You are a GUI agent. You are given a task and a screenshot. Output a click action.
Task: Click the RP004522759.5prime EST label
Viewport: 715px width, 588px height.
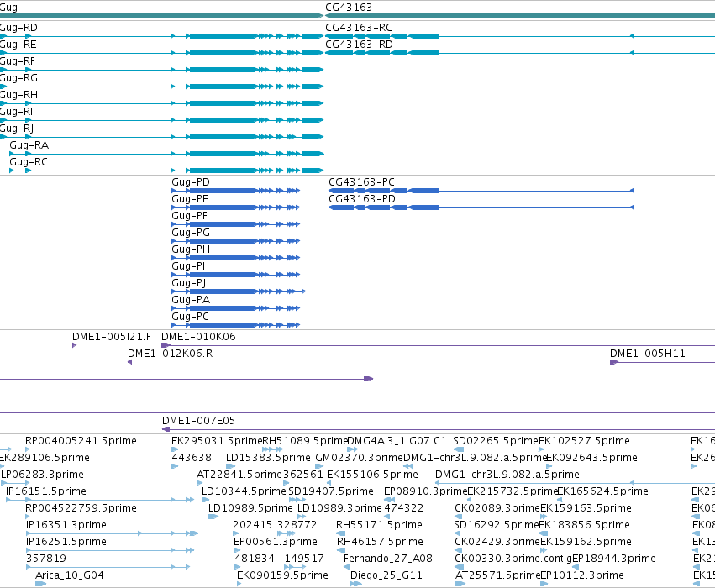81,509
